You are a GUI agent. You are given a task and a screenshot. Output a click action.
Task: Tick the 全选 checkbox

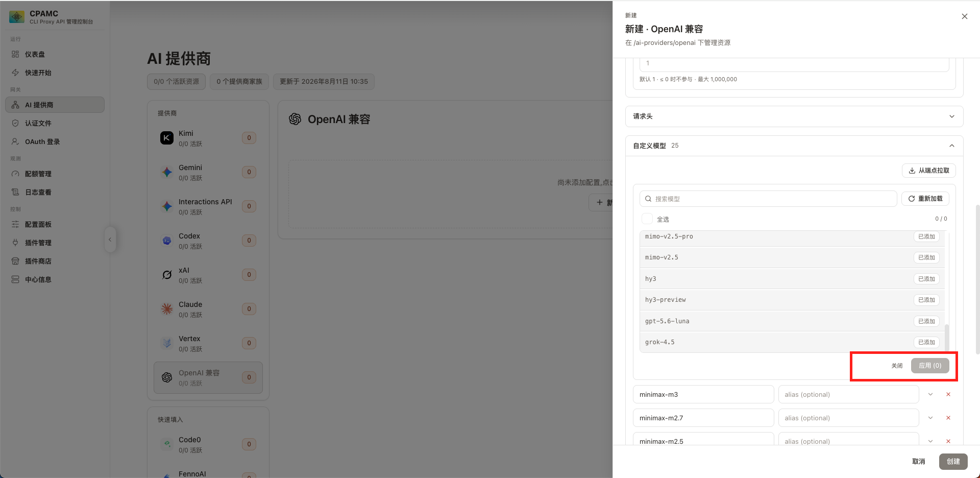click(647, 219)
